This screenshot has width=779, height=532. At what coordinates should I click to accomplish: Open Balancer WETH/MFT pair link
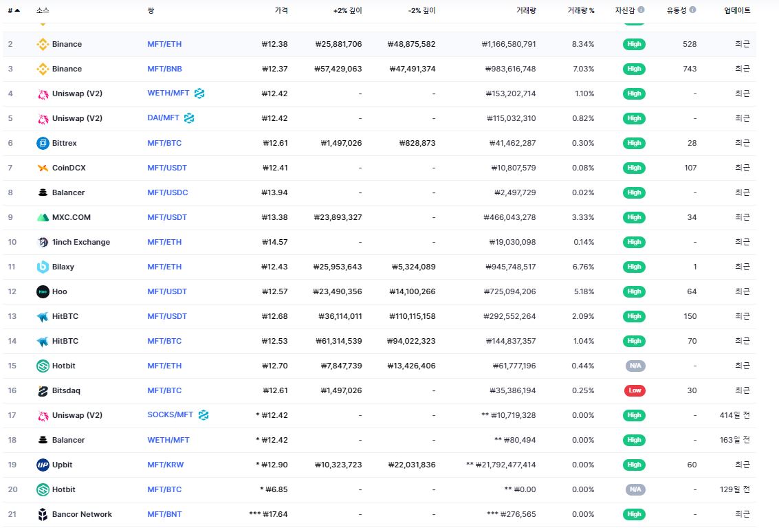point(168,440)
